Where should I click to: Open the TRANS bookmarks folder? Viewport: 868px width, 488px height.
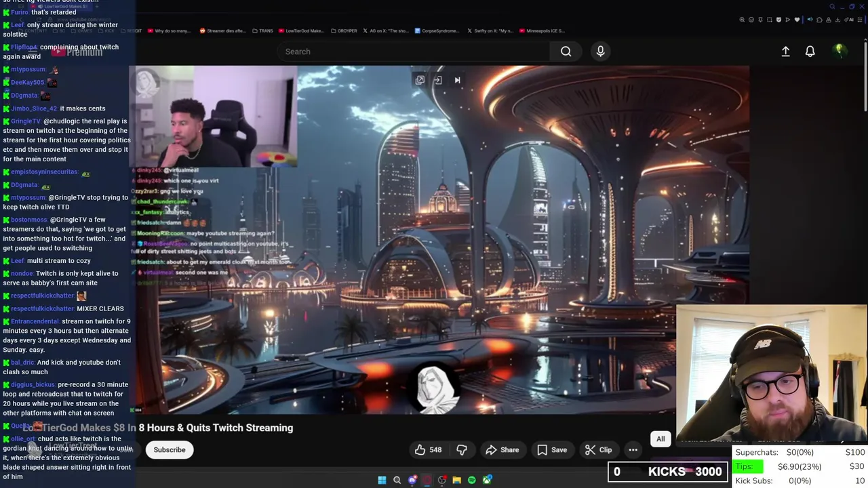pos(262,30)
